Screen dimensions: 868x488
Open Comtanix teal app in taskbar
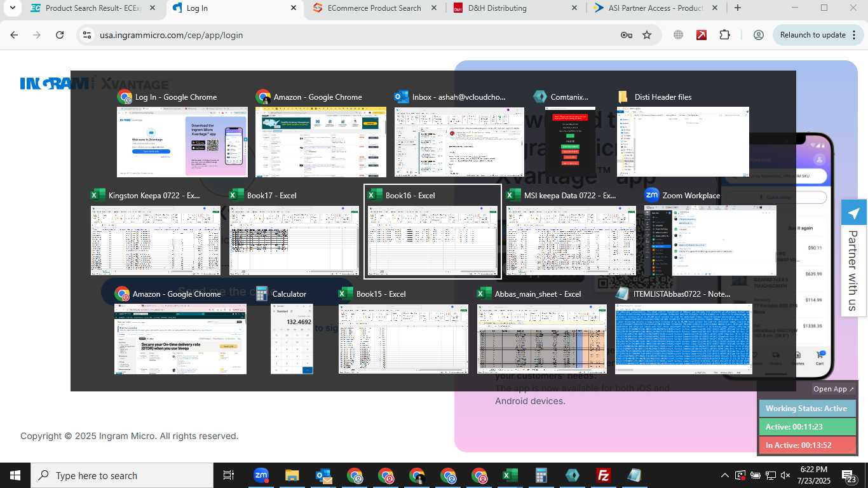pyautogui.click(x=573, y=475)
